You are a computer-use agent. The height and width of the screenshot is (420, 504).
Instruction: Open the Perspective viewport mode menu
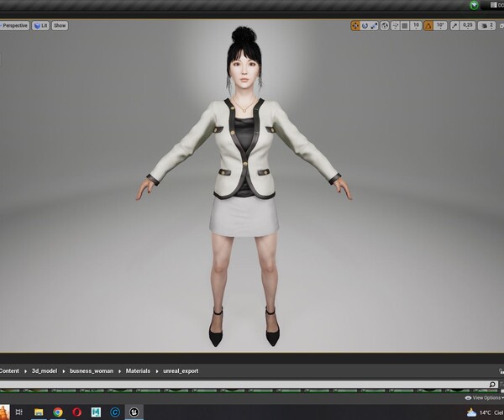point(15,26)
